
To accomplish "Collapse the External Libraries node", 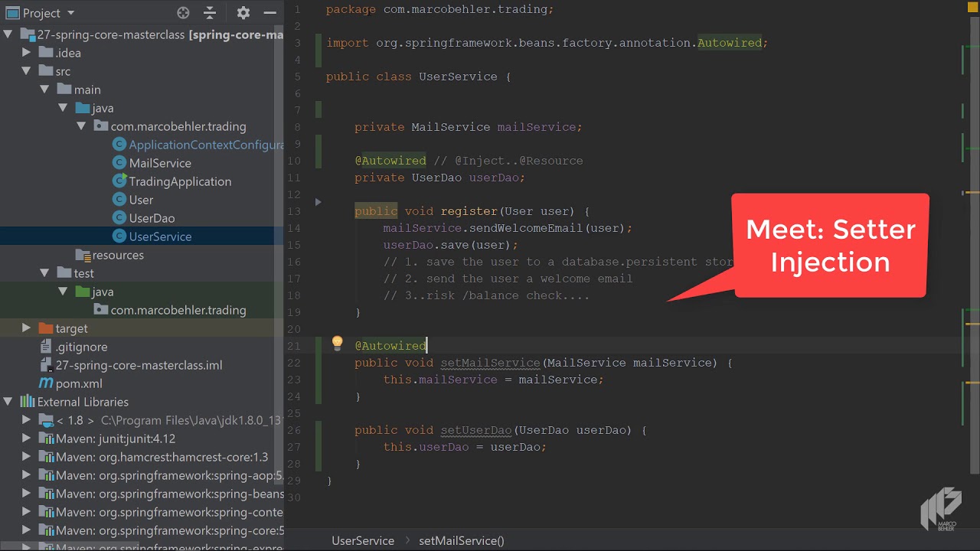I will pos(8,402).
